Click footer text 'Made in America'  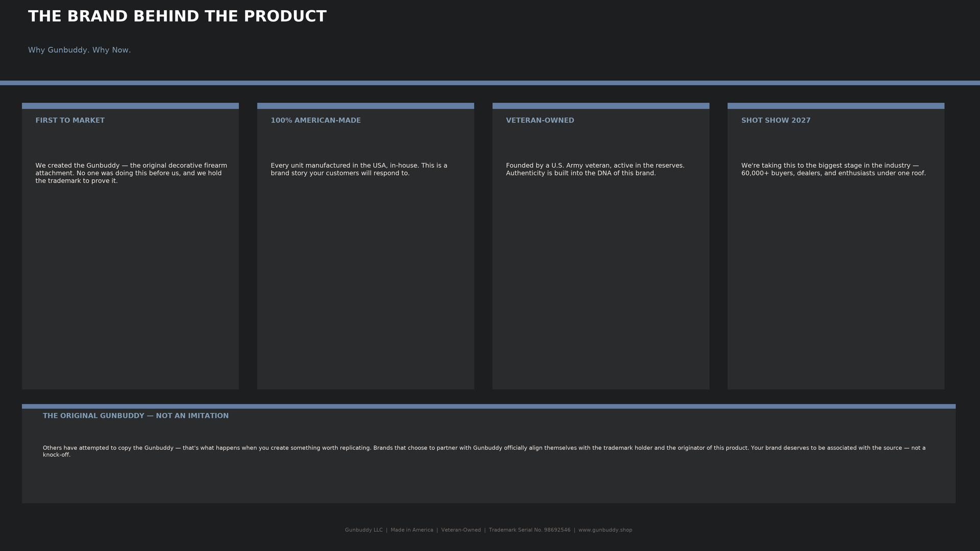coord(412,530)
